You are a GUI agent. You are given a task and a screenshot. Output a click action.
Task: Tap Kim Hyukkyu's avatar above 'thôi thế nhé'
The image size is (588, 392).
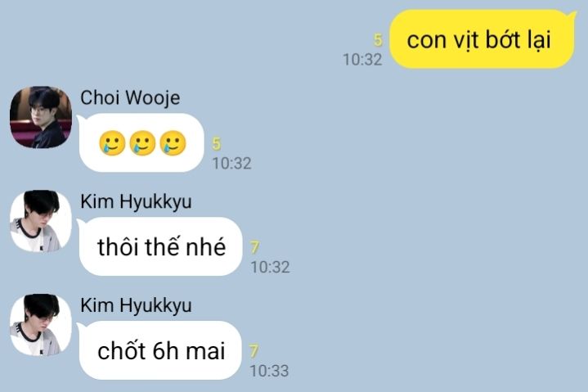pos(41,221)
